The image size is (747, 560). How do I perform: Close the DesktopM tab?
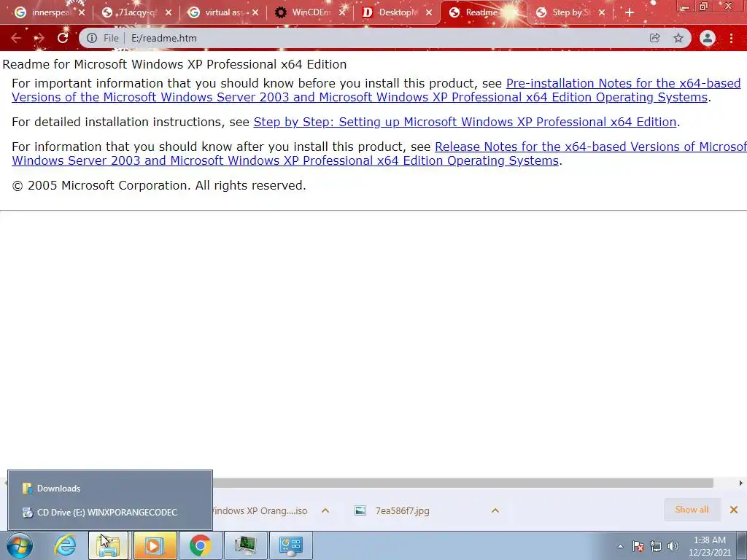pos(429,12)
